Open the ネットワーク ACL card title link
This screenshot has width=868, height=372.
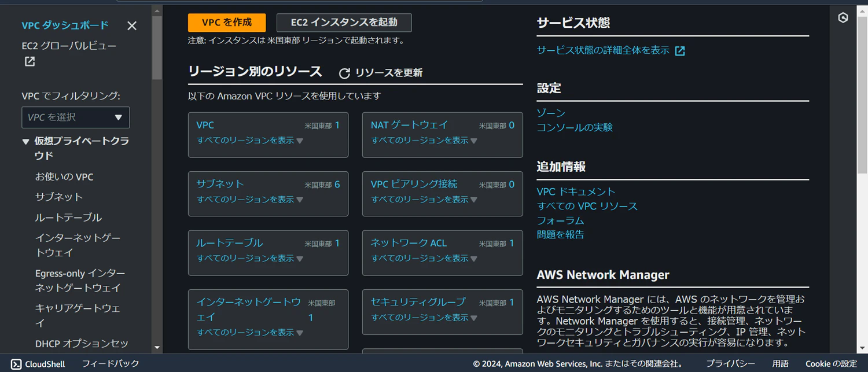tap(409, 243)
